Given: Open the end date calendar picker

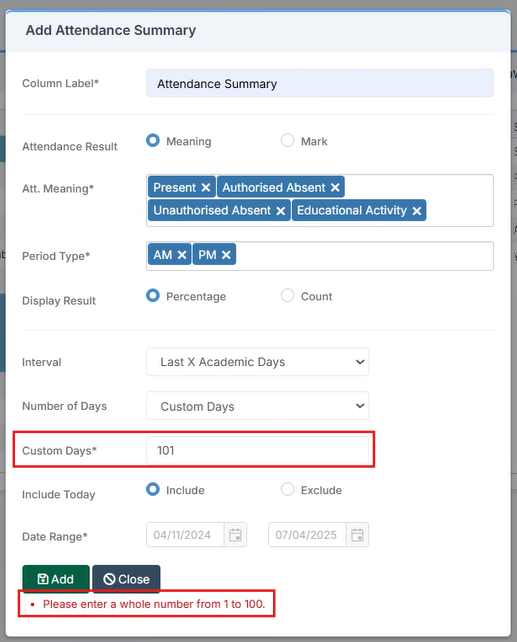Looking at the screenshot, I should 357,535.
